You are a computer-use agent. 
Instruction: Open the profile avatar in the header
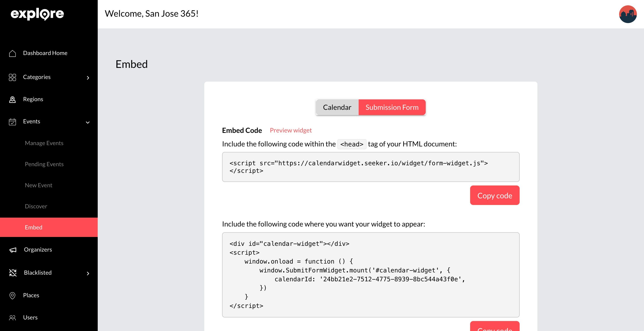pyautogui.click(x=628, y=14)
